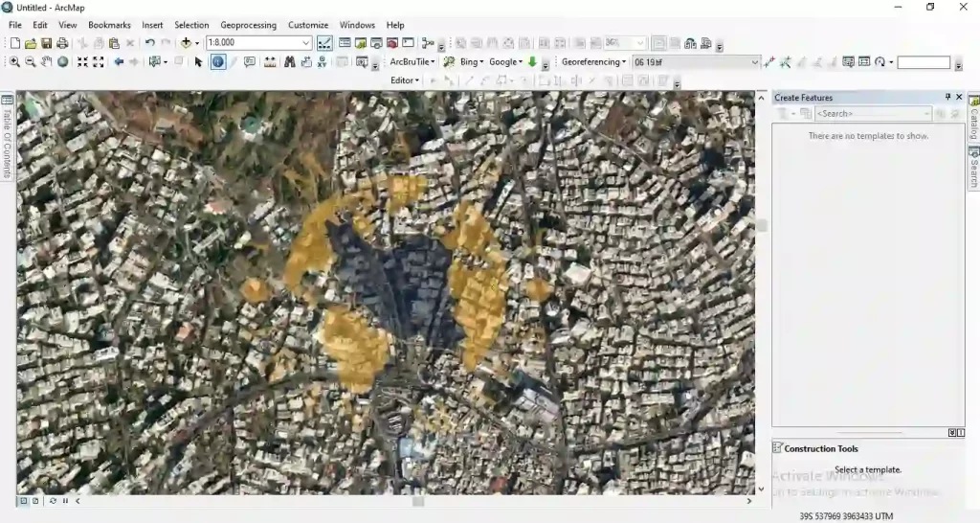Screen dimensions: 980x523
Task: Open the Edit menu
Action: (40, 25)
